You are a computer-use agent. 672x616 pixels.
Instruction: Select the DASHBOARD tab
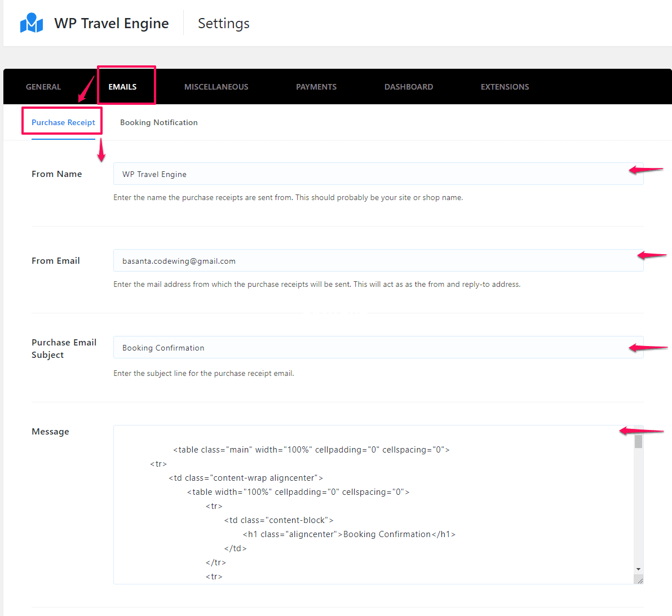point(408,87)
